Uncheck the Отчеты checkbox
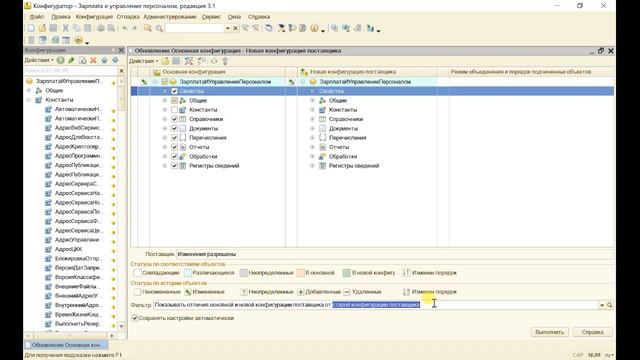The image size is (640, 360). click(x=174, y=147)
